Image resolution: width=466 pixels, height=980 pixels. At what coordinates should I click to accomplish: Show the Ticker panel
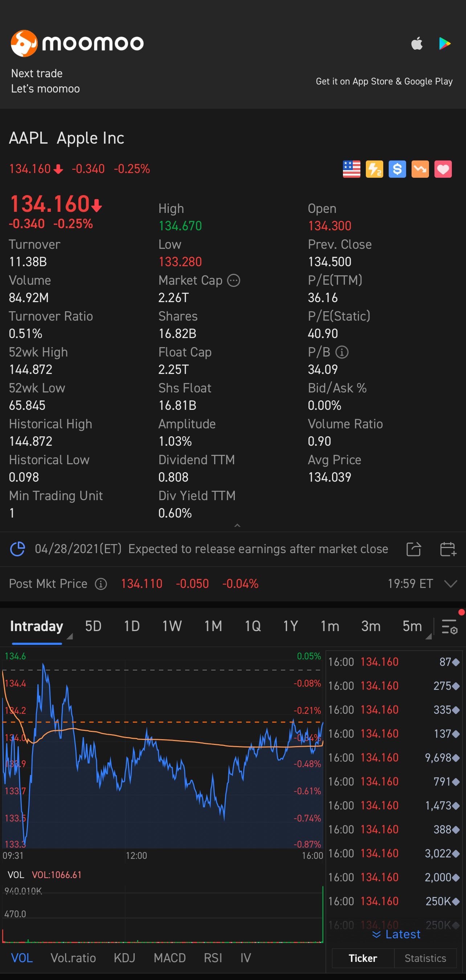click(363, 958)
